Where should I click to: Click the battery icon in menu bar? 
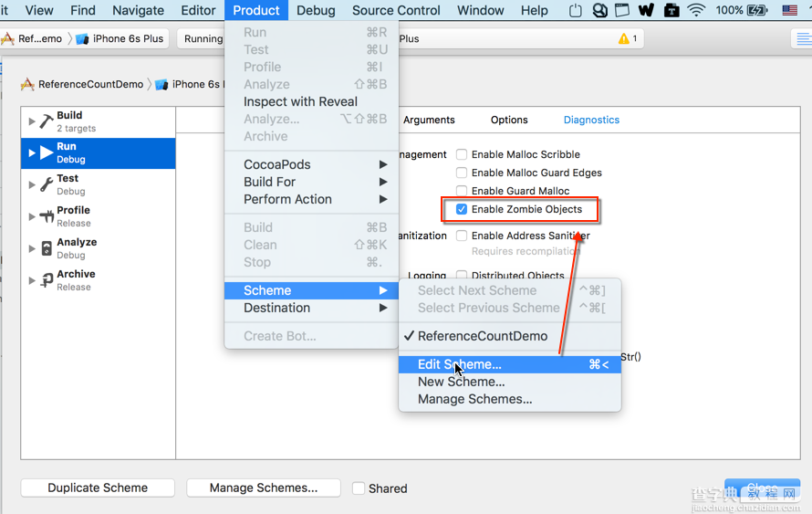pyautogui.click(x=756, y=10)
